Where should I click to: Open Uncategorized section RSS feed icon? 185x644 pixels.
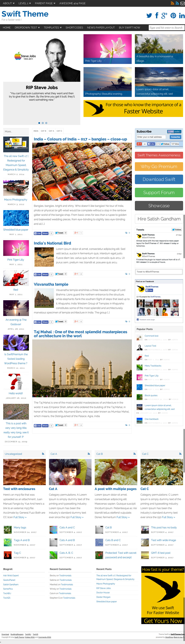[x=43, y=454]
